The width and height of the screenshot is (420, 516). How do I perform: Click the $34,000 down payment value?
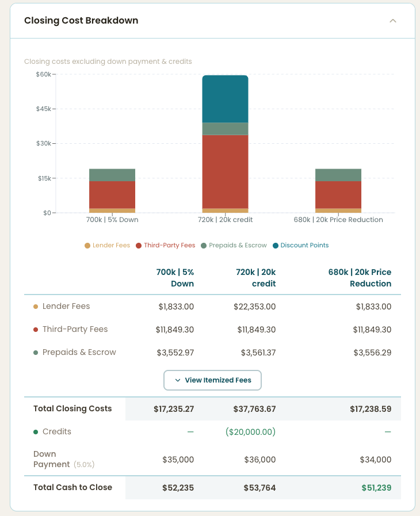pyautogui.click(x=376, y=460)
